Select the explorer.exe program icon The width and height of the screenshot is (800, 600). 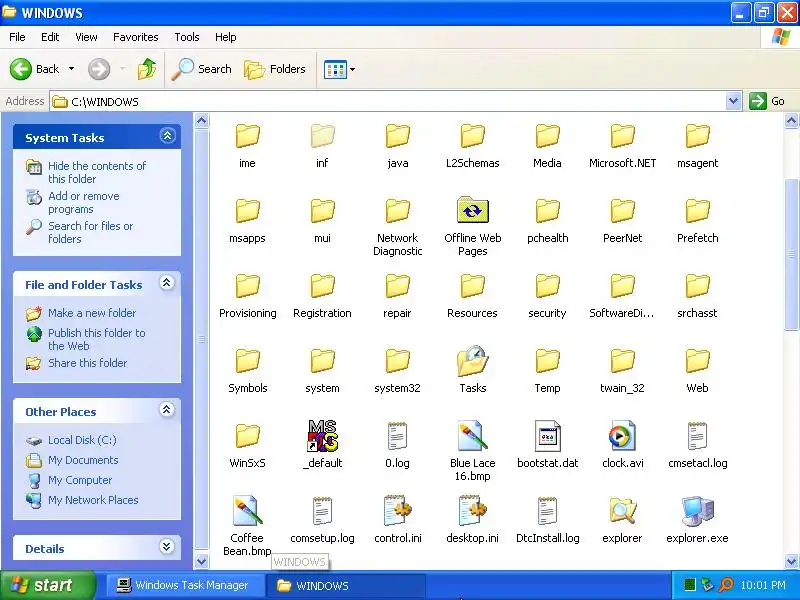(697, 511)
